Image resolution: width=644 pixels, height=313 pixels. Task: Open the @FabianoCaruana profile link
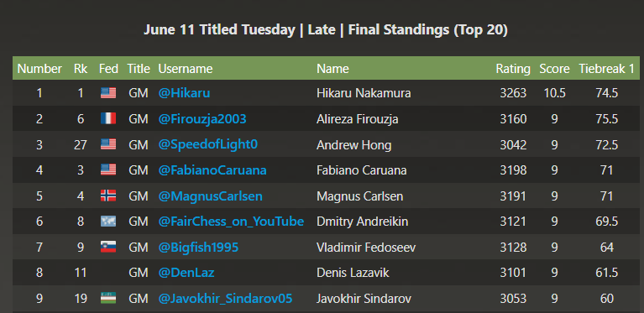[x=212, y=170]
